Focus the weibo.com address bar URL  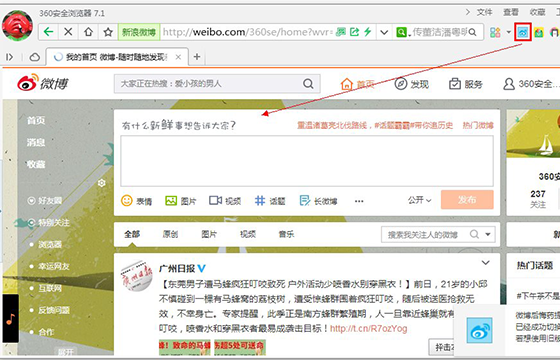point(247,32)
